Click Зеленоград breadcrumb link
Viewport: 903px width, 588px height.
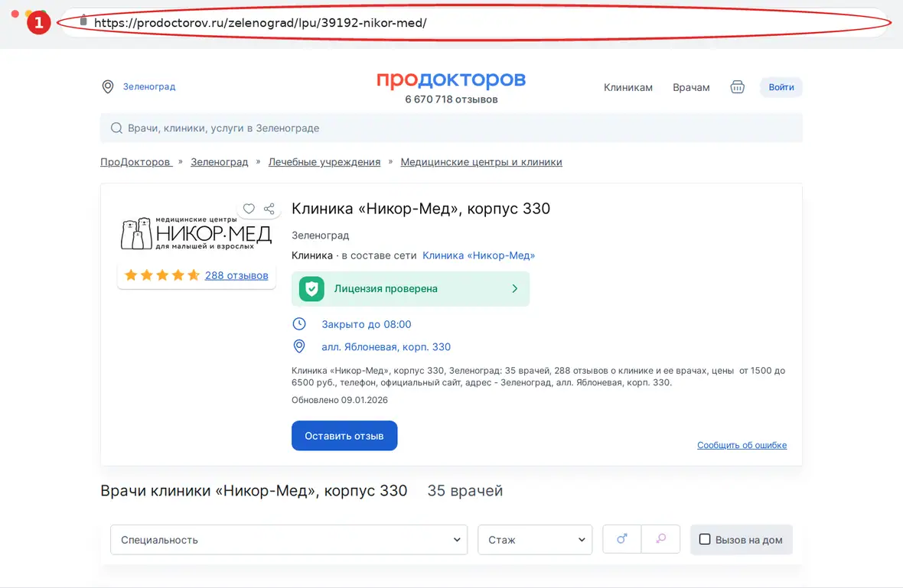pos(220,162)
